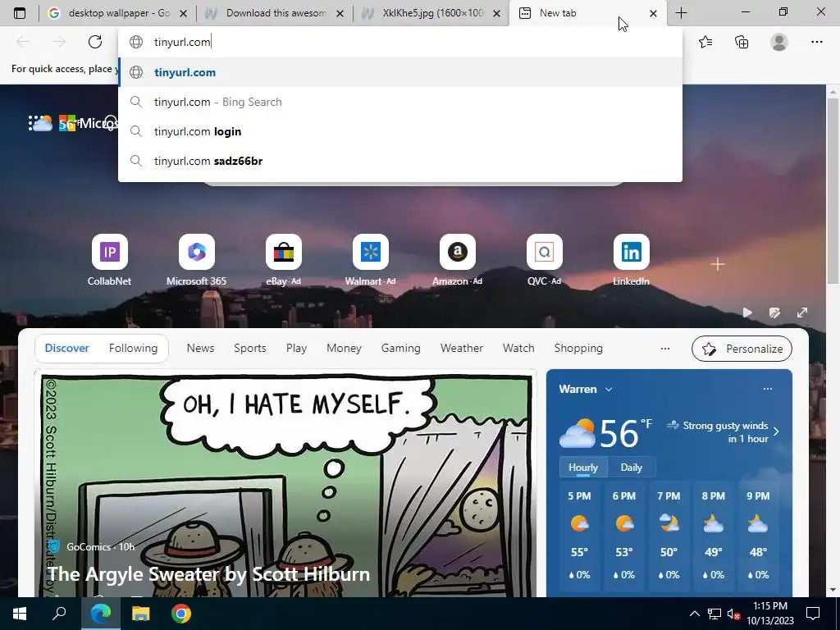
Task: Open the Gaming feed category
Action: point(400,348)
